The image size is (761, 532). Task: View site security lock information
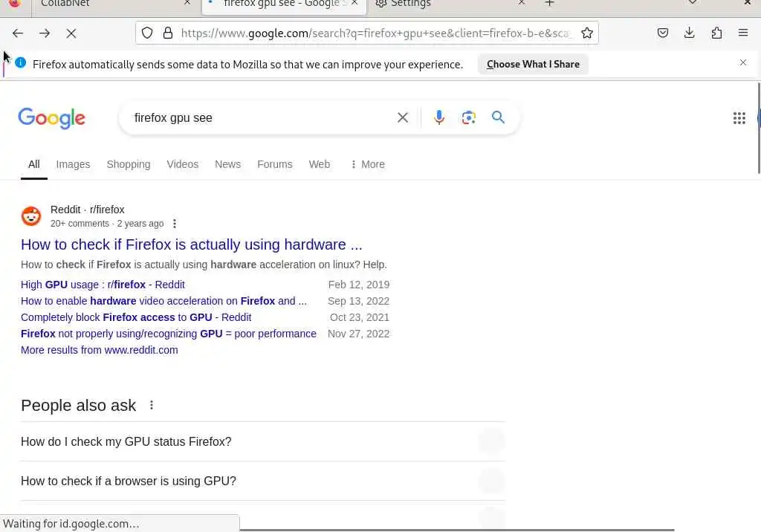[x=168, y=33]
